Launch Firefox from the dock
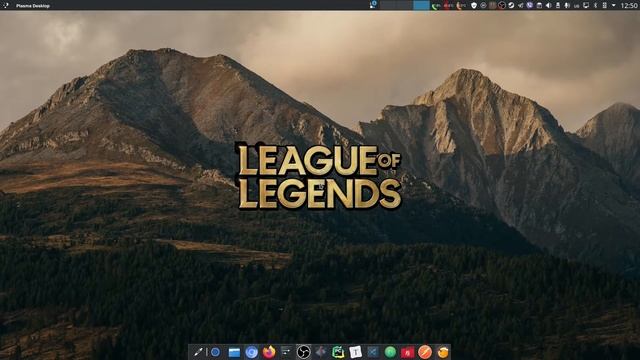Viewport: 640px width, 360px height. 269,352
